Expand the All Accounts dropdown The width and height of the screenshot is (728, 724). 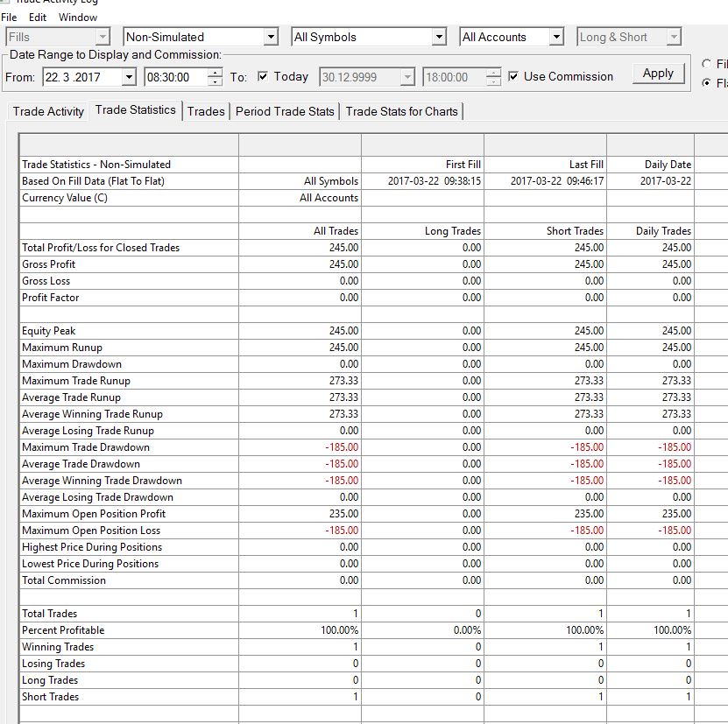click(x=556, y=37)
